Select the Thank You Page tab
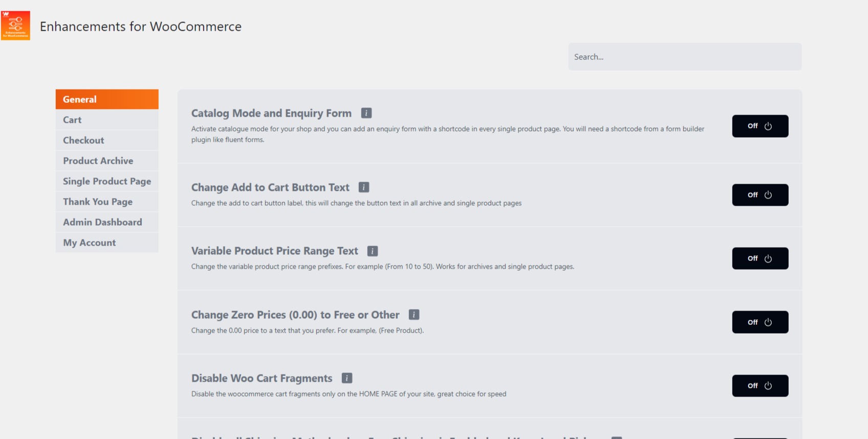Image resolution: width=868 pixels, height=439 pixels. point(107,202)
